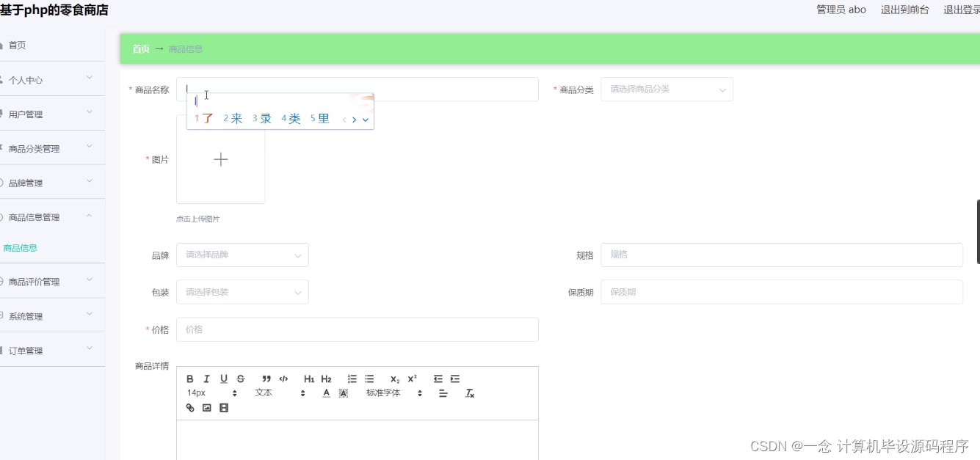Show next page of IME candidates

[355, 120]
